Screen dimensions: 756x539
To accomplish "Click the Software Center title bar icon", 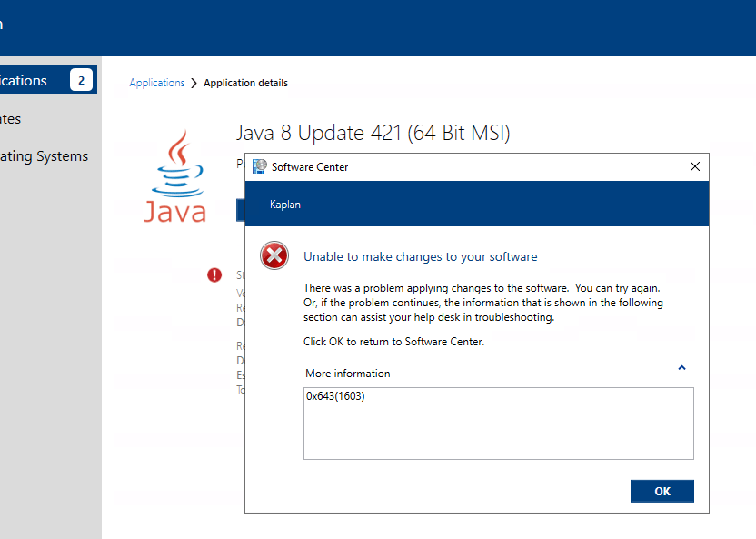I will (259, 166).
